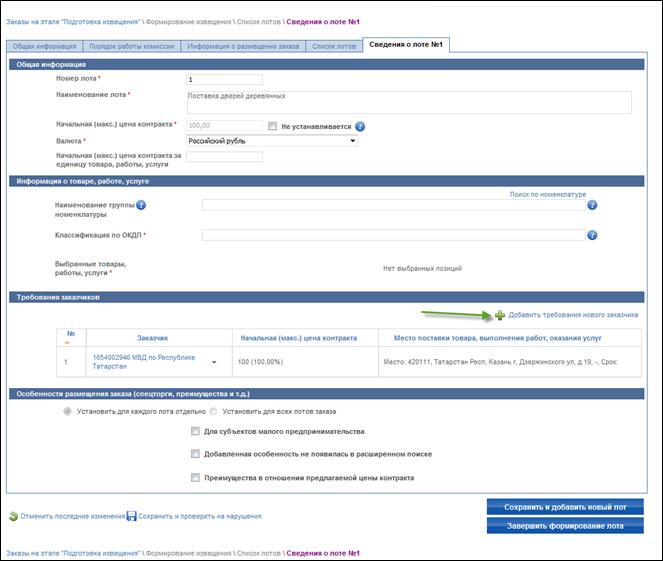Click top breadcrumb "Формирование извещения"

point(188,22)
